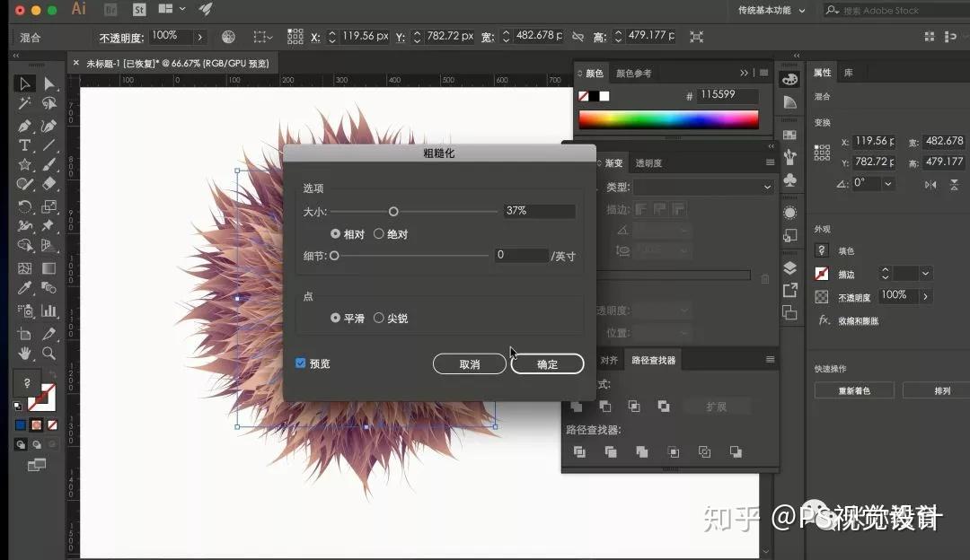
Task: Switch to the 库 tab
Action: [849, 73]
